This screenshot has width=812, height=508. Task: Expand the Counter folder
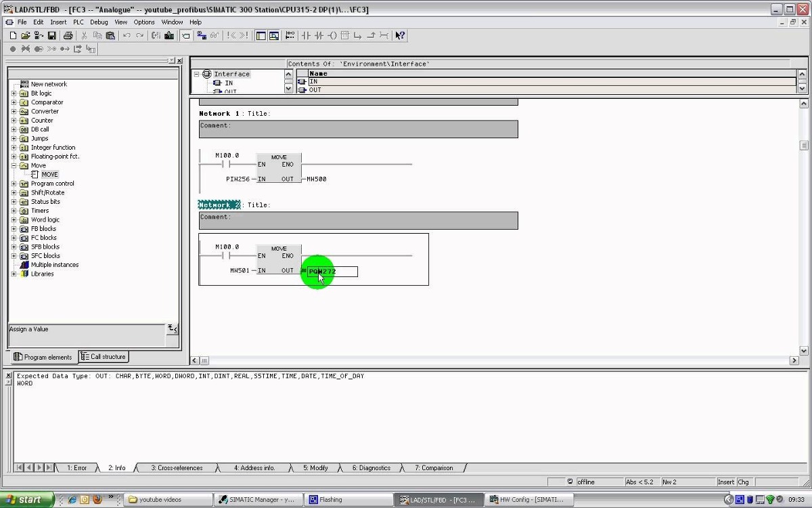pyautogui.click(x=14, y=121)
